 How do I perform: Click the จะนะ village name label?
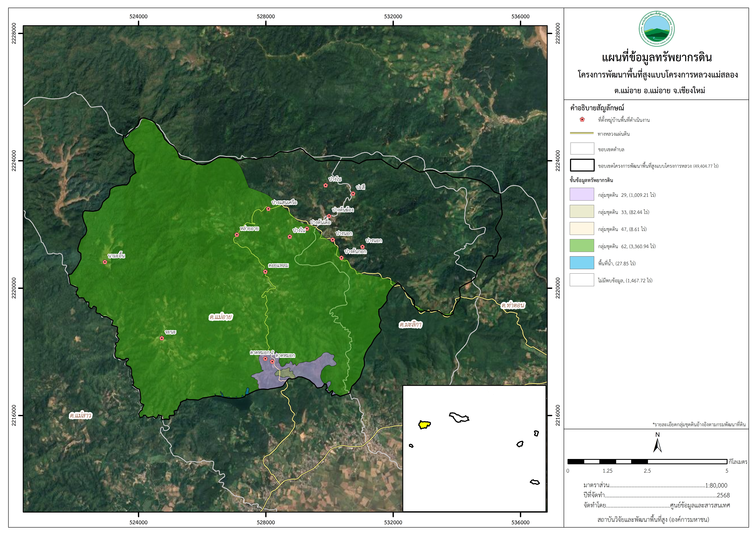click(171, 332)
